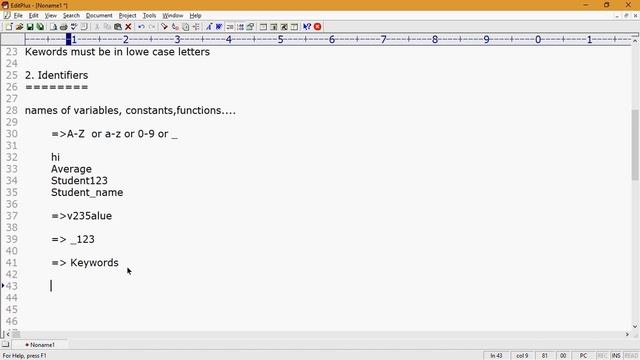
Task: Paste from the clipboard
Action: click(118, 27)
